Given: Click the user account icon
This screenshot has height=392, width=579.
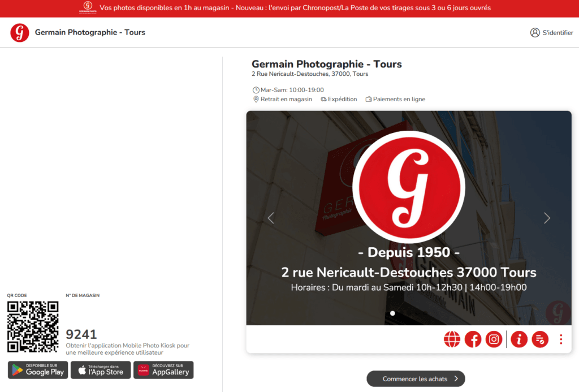Looking at the screenshot, I should click(x=535, y=32).
